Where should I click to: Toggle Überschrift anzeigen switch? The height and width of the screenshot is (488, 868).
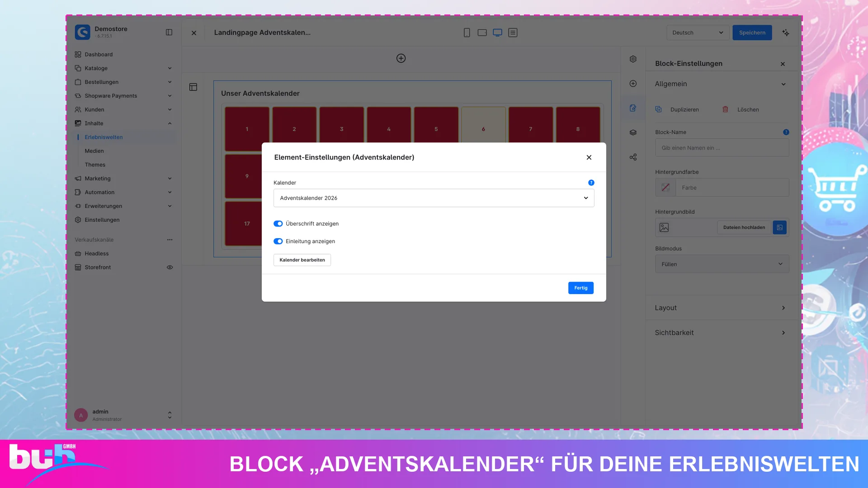(x=278, y=224)
